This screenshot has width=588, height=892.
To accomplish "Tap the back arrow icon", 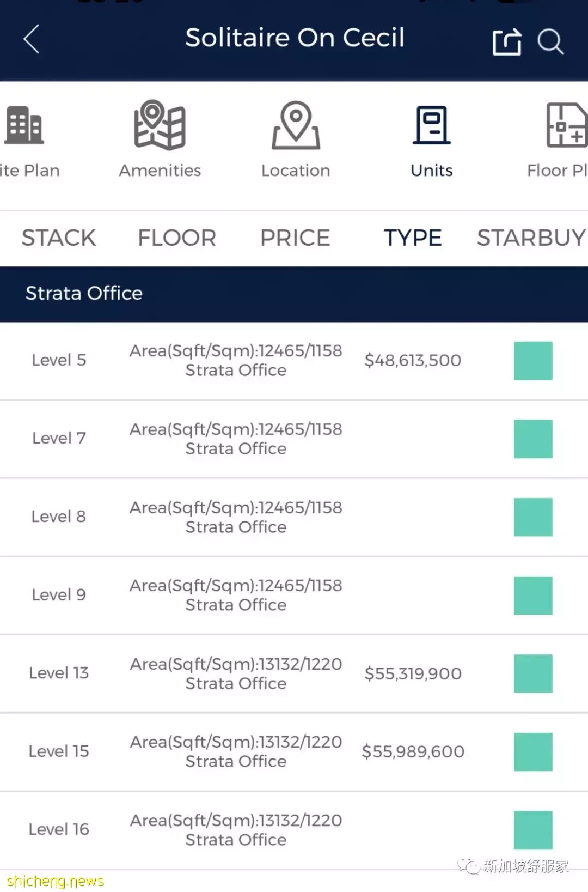I will (32, 39).
